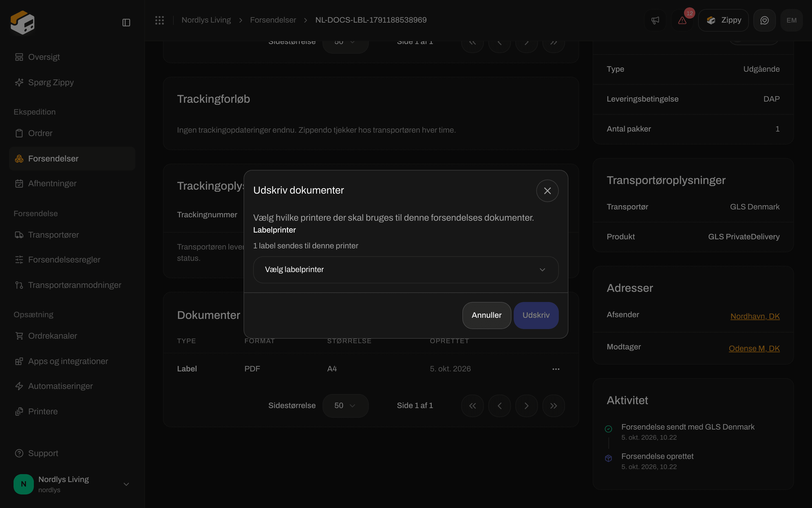Click the Forsendelsesregler sliders icon

tap(19, 260)
